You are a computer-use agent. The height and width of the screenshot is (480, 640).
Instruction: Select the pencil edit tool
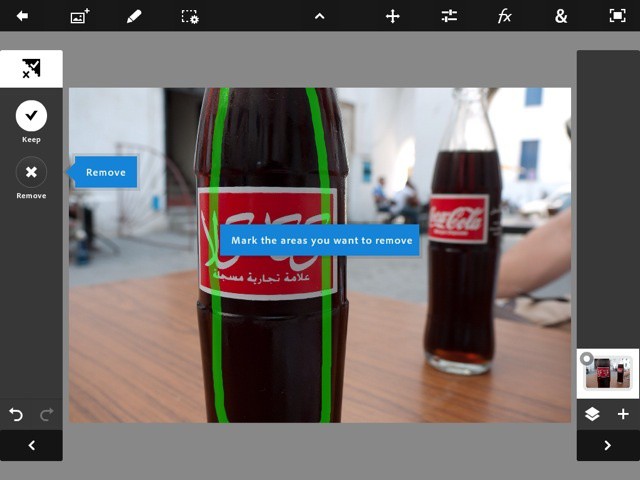tap(134, 16)
